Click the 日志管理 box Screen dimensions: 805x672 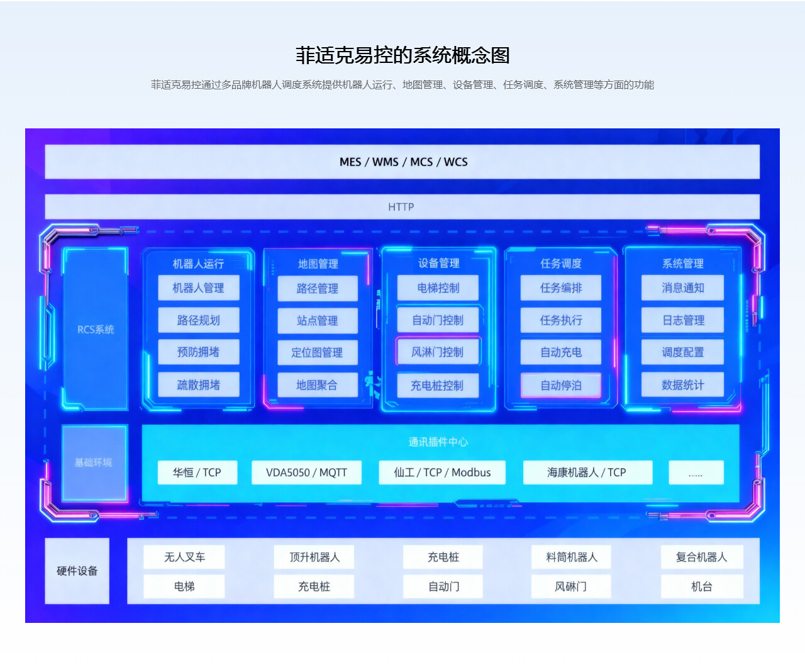(x=682, y=320)
